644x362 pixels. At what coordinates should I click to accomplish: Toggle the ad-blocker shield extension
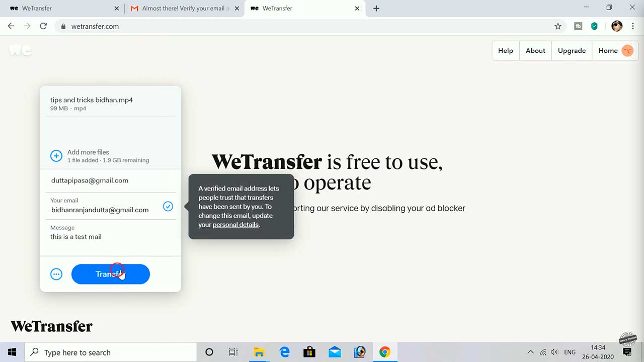[x=594, y=26]
